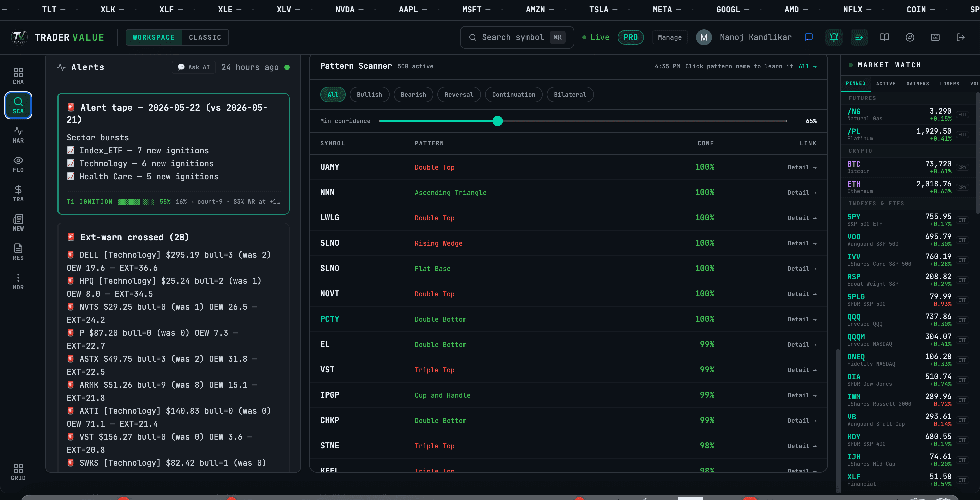Open the LOSERS market watch tab

[950, 83]
